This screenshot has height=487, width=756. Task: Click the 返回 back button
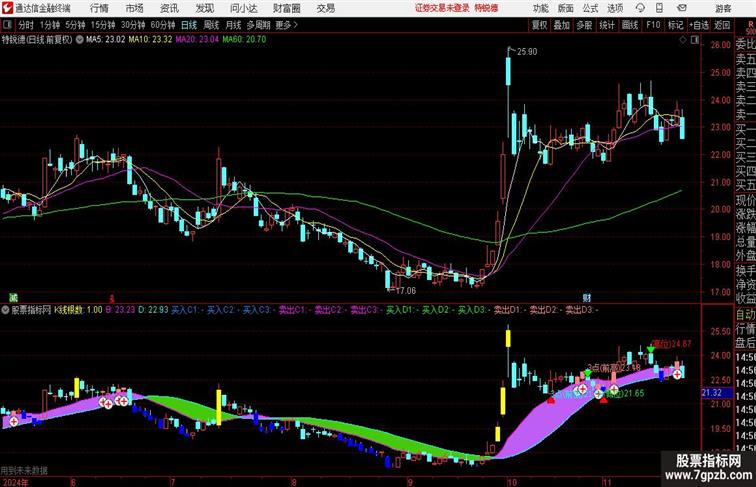pyautogui.click(x=722, y=25)
